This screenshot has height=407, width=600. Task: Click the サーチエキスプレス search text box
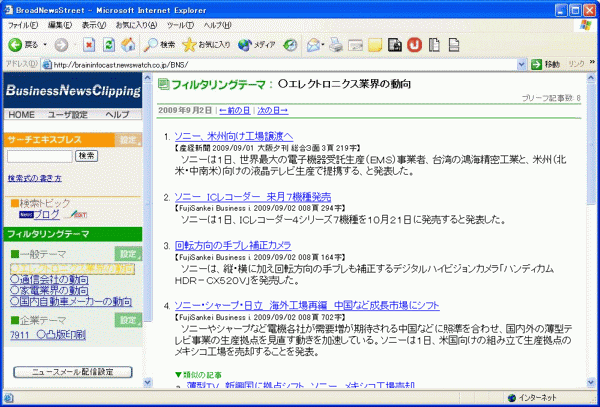(40, 156)
